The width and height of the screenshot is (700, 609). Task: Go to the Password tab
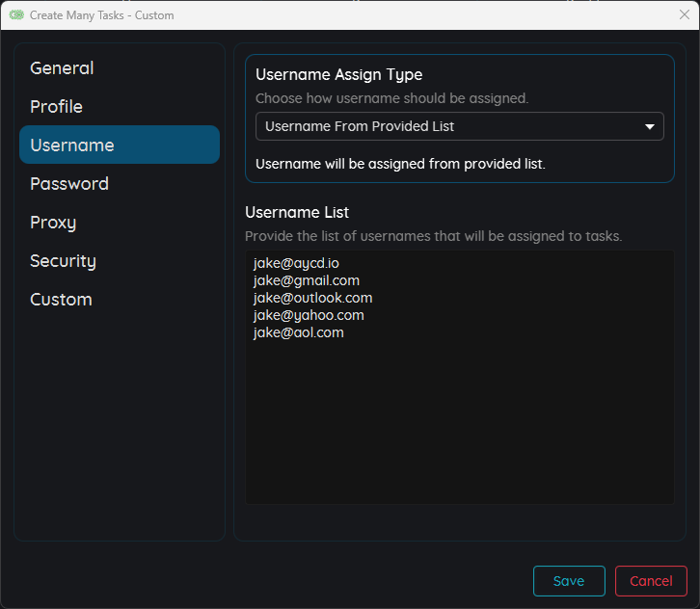click(x=69, y=184)
